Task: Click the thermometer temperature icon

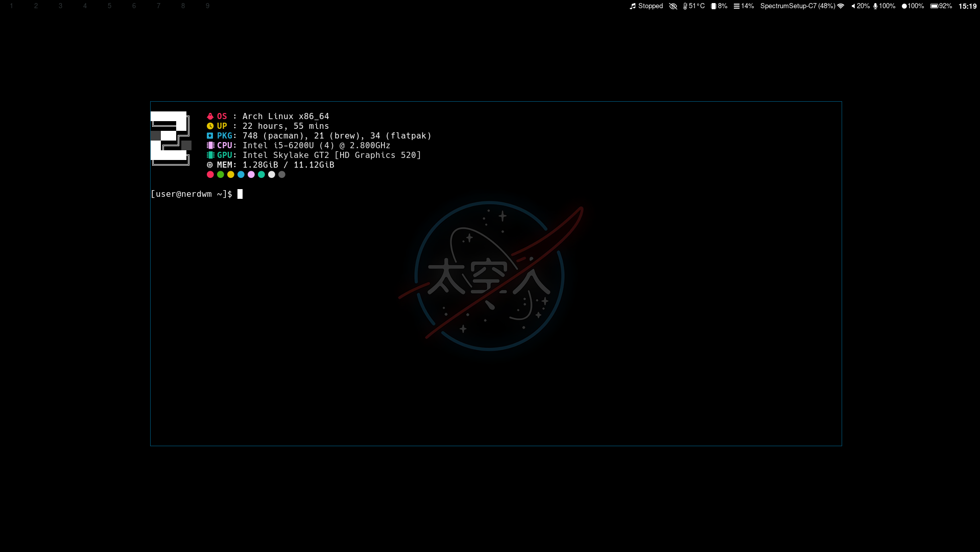Action: pyautogui.click(x=685, y=6)
